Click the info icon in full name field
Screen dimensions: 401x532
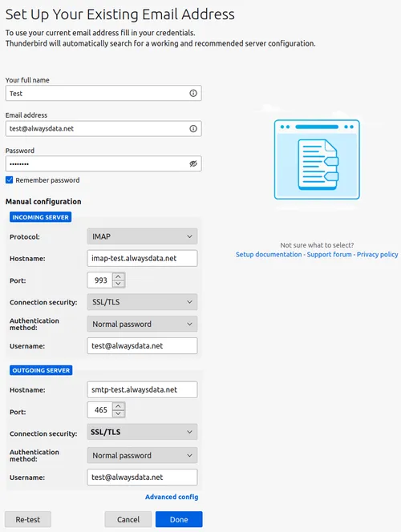(193, 93)
